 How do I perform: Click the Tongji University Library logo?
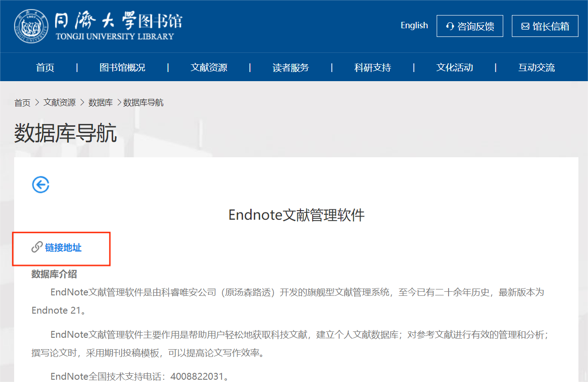point(98,26)
